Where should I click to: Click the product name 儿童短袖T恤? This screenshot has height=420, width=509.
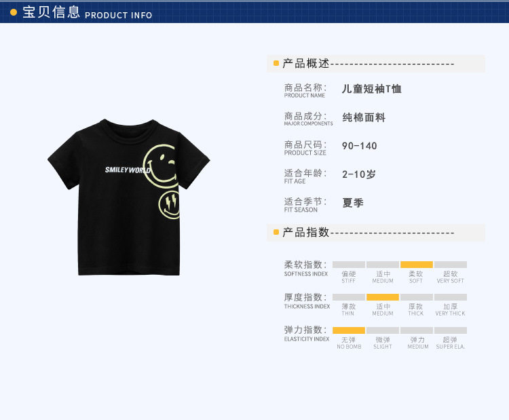click(x=372, y=89)
